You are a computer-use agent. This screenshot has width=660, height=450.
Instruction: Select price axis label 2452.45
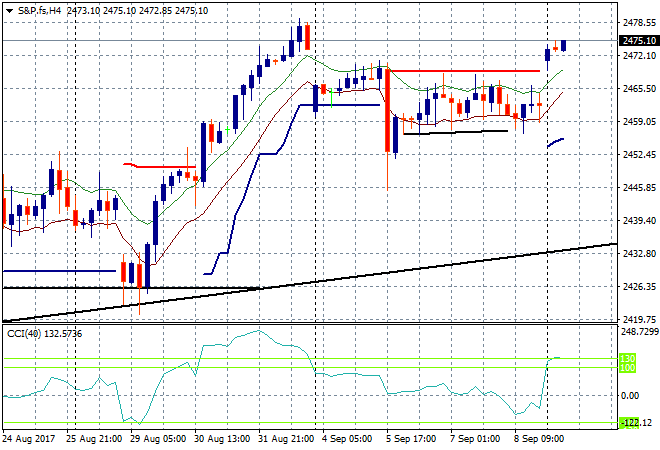click(639, 154)
